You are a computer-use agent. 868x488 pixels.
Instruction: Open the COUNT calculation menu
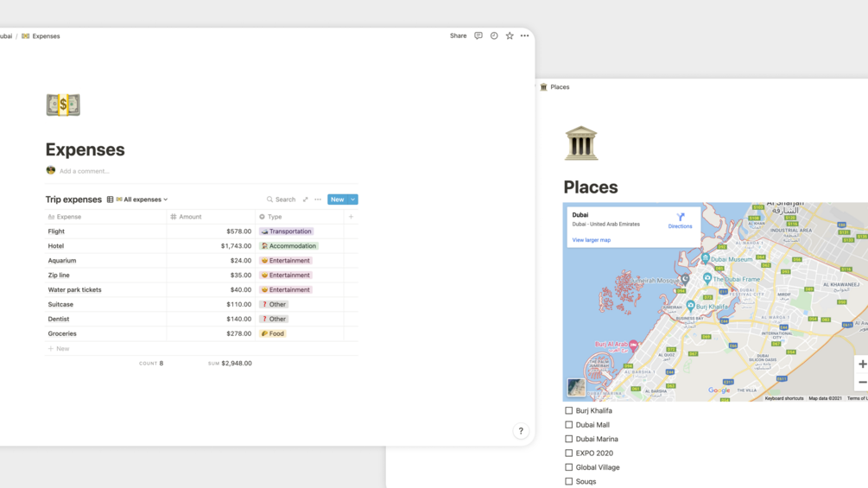click(151, 364)
